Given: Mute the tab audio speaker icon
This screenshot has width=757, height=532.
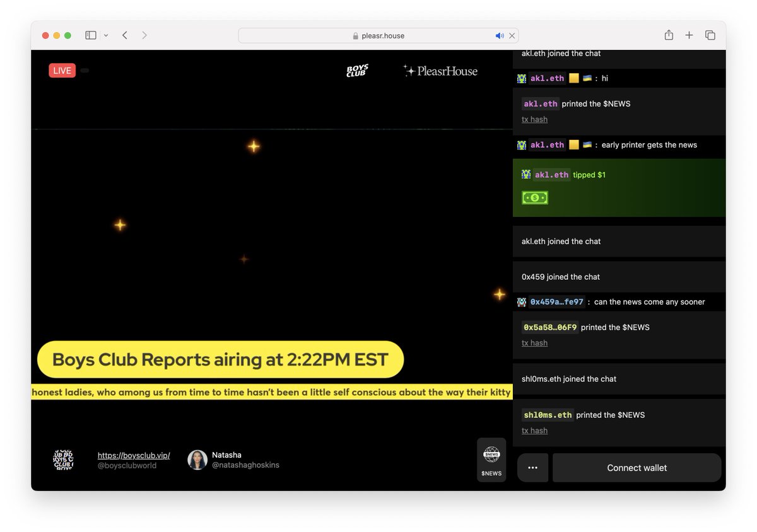Looking at the screenshot, I should point(500,36).
